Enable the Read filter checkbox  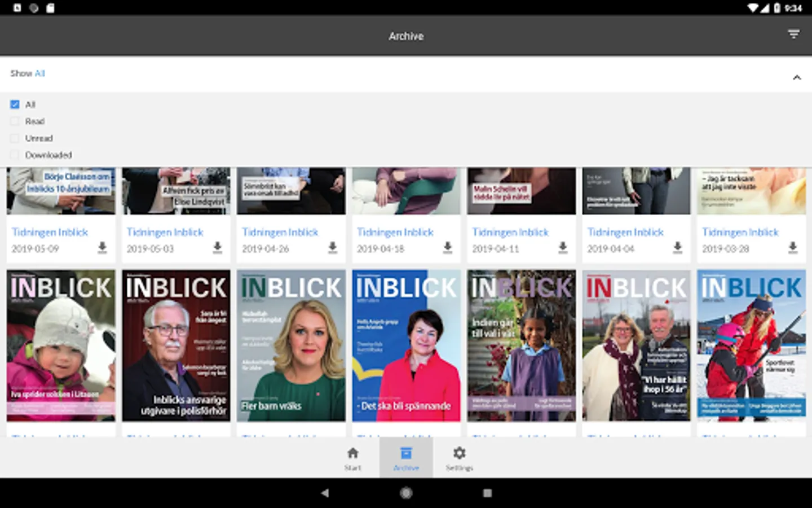click(15, 121)
